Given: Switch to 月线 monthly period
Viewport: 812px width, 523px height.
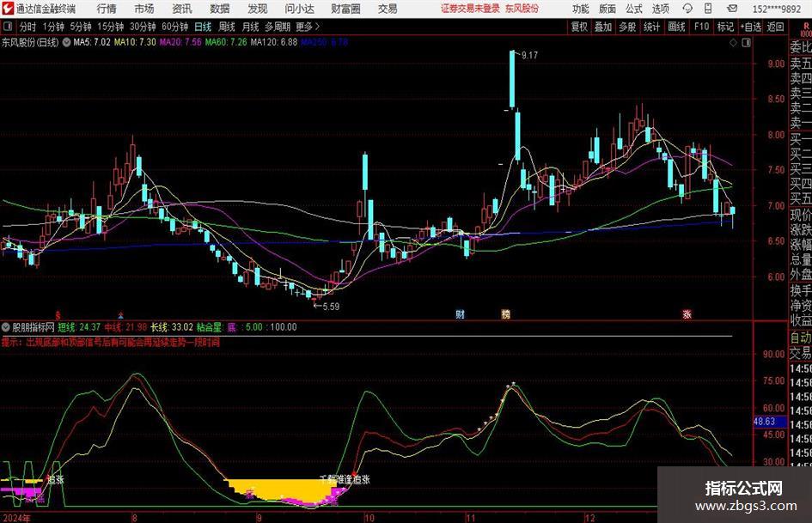Looking at the screenshot, I should tap(250, 27).
